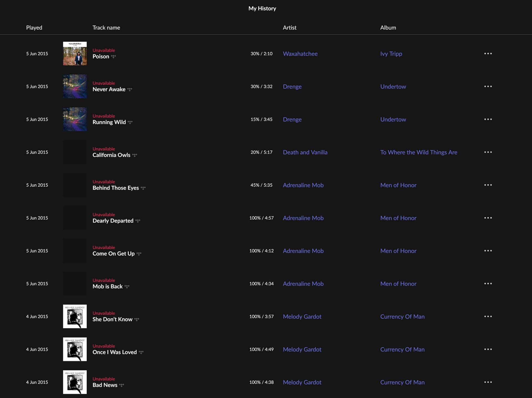The height and width of the screenshot is (398, 532).
Task: Open artist Death and Vanilla
Action: click(x=305, y=152)
